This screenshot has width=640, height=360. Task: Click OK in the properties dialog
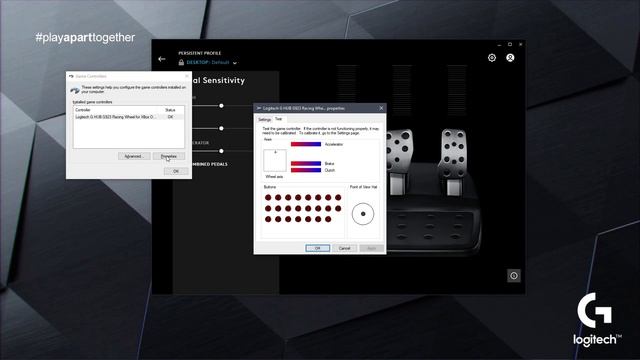(x=318, y=248)
